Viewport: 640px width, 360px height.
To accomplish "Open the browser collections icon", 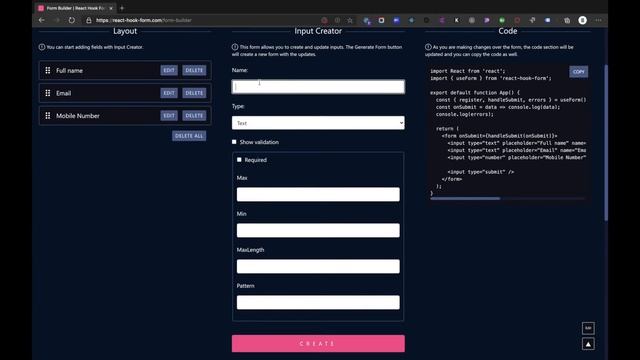I will (x=567, y=20).
